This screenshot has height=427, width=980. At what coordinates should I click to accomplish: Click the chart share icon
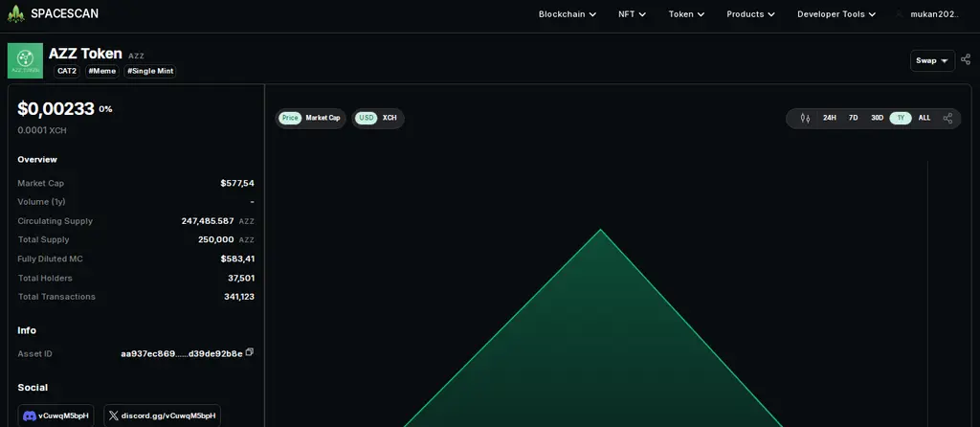[947, 118]
